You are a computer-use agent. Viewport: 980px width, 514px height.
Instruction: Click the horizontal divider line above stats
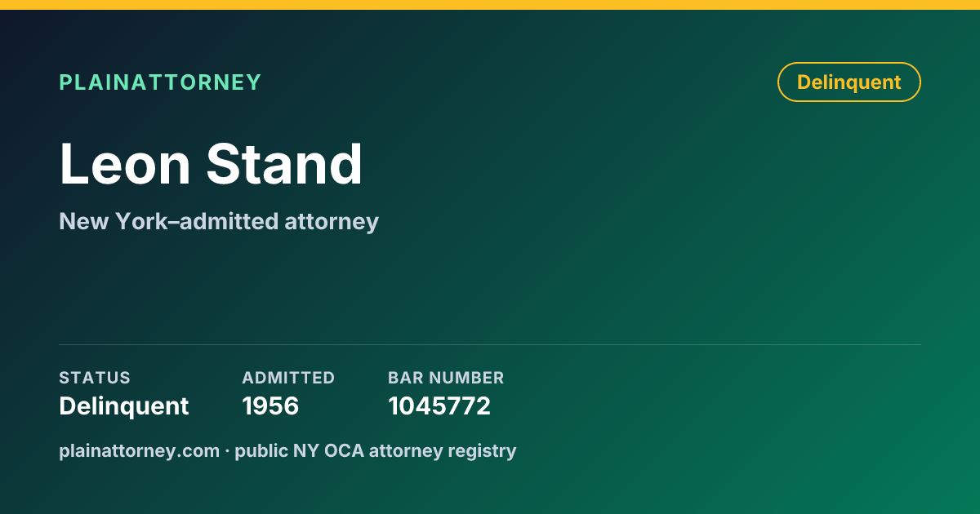click(490, 344)
